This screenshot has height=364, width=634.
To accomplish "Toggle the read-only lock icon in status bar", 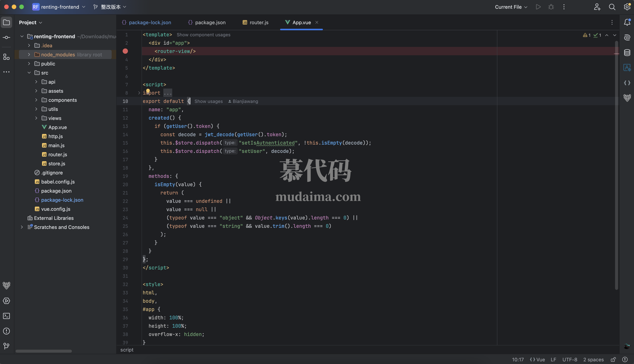I will 613,359.
